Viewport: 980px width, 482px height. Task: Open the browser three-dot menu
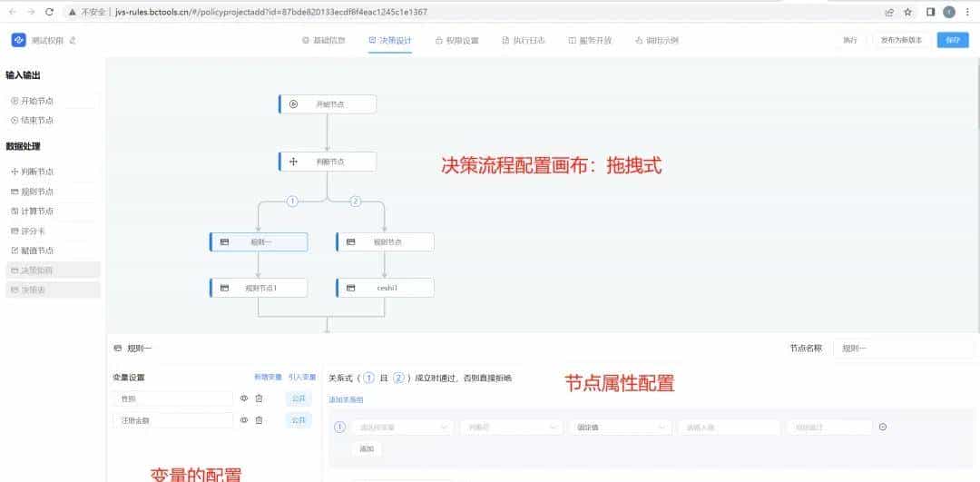967,12
